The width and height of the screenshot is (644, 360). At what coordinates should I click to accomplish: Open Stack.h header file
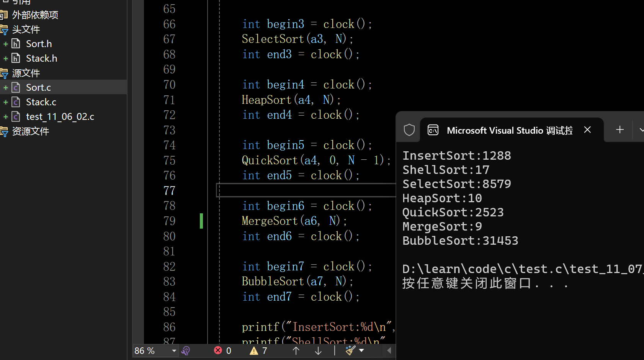(41, 58)
